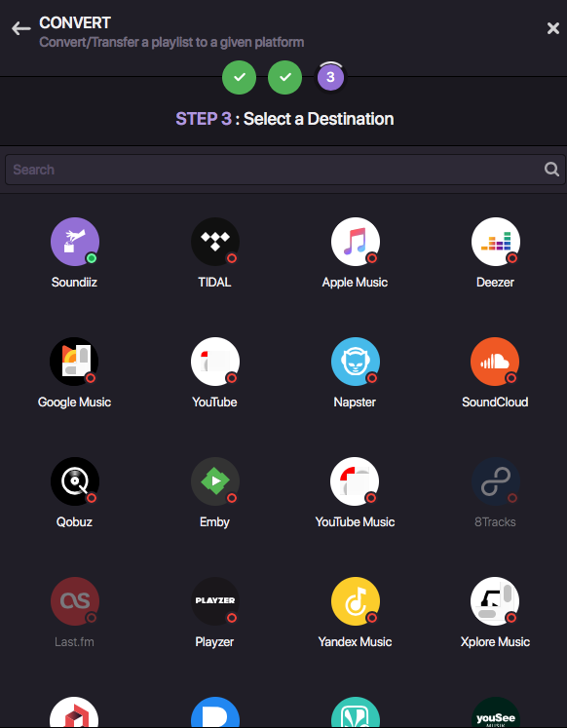Select the YouTube destination icon
The image size is (567, 728).
click(215, 362)
